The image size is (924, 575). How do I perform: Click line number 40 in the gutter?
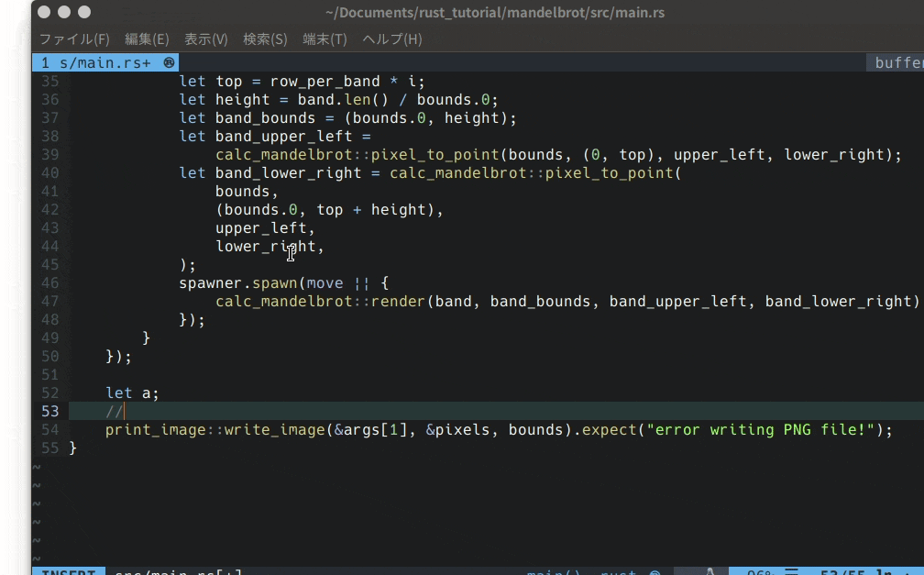[x=50, y=172]
